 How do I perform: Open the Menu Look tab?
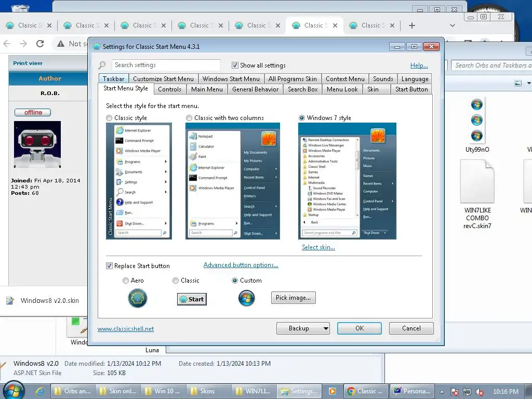click(x=342, y=89)
